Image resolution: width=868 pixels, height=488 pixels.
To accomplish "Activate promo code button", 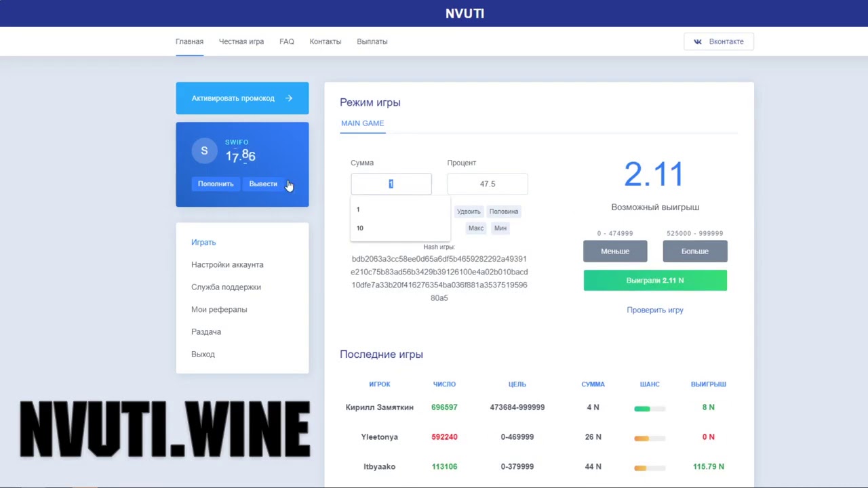I will (x=242, y=98).
